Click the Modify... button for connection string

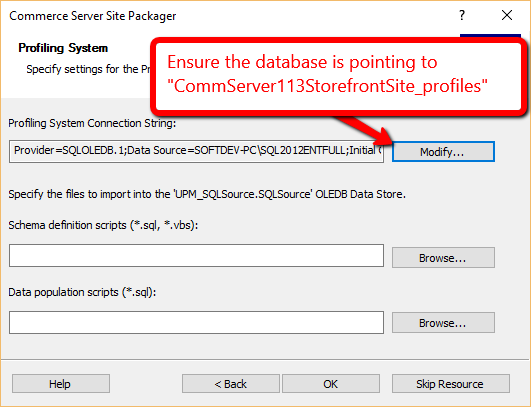[x=443, y=152]
